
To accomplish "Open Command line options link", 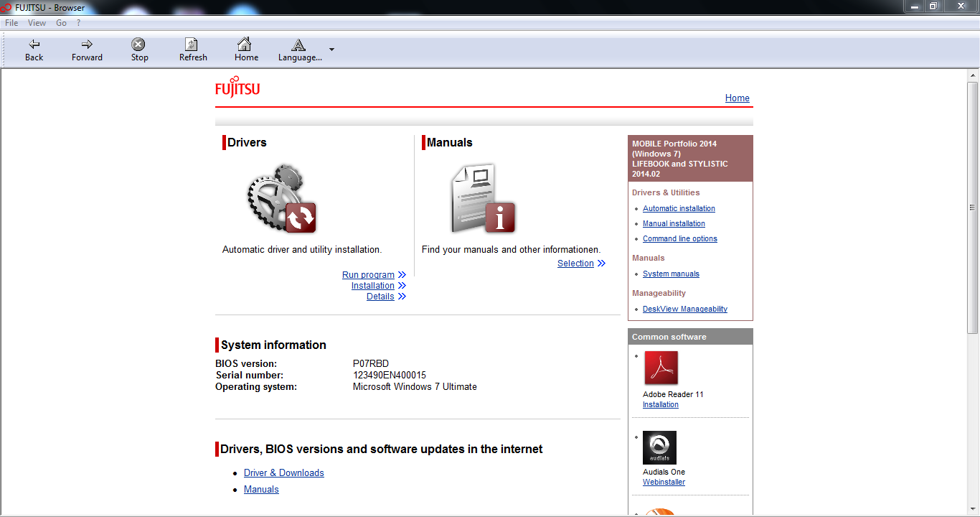I will tap(680, 238).
